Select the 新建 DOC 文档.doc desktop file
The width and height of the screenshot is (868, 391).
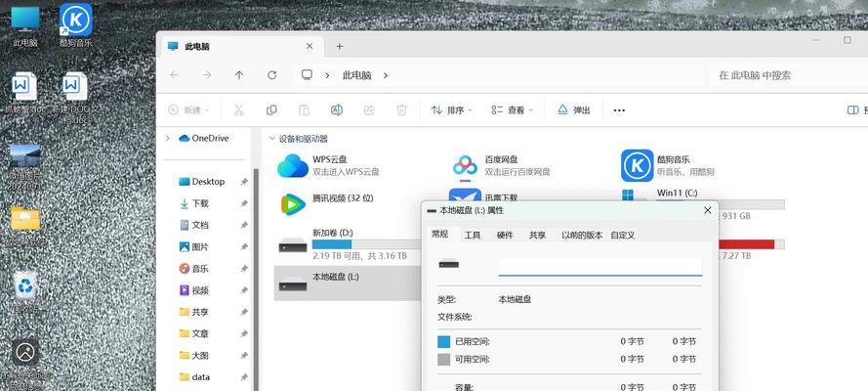[x=75, y=98]
